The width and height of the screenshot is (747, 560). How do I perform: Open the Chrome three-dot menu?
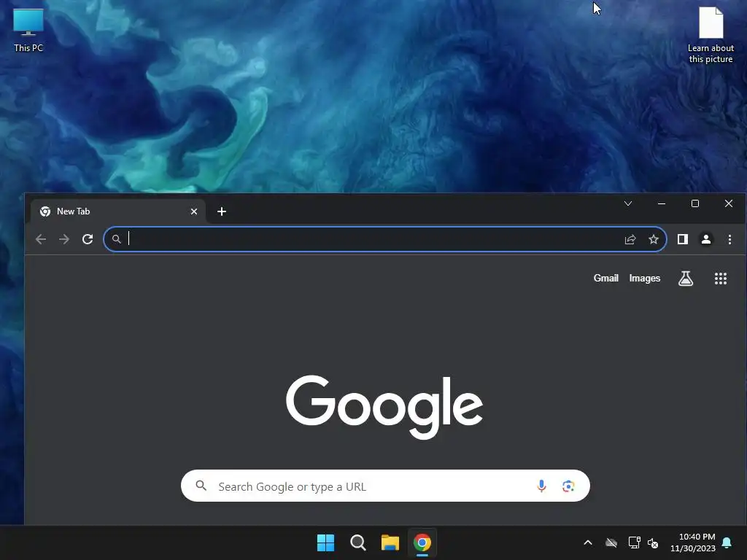(x=729, y=239)
